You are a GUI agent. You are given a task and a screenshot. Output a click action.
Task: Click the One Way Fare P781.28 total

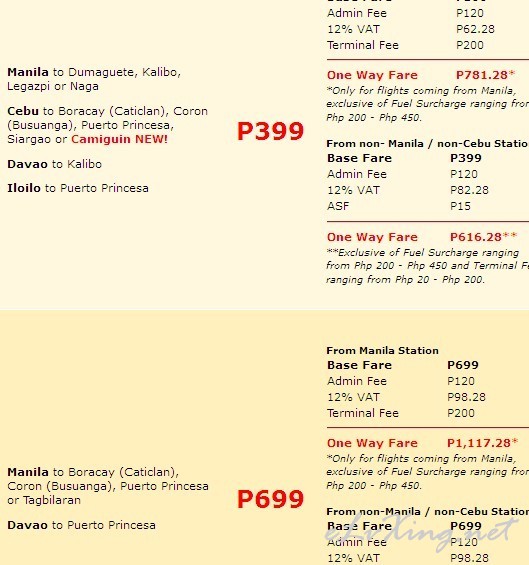tap(421, 75)
